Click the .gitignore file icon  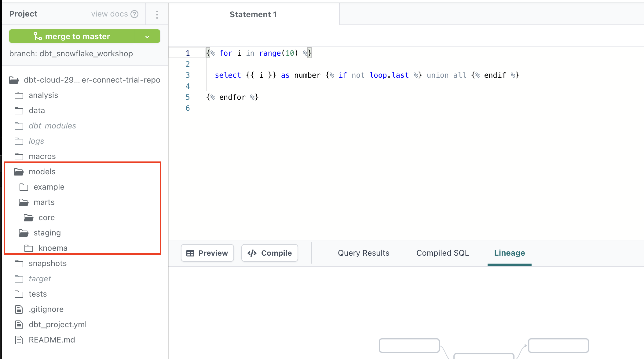19,309
